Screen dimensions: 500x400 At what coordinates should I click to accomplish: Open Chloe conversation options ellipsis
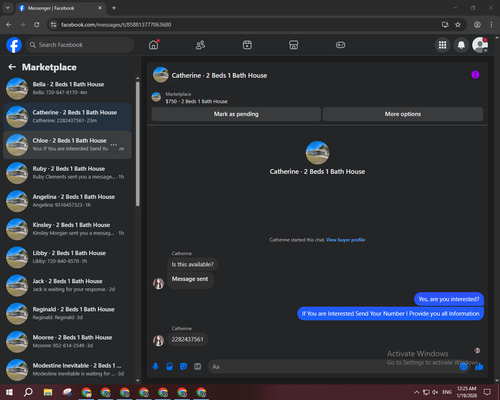(114, 145)
